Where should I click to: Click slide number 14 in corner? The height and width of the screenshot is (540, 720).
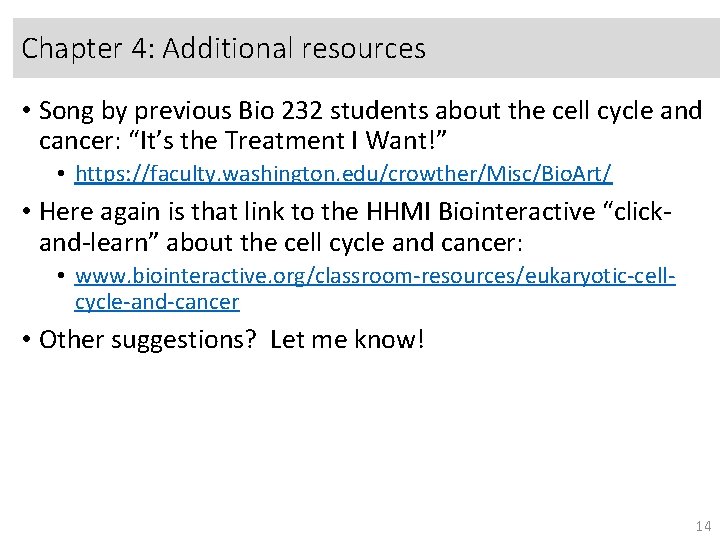[x=700, y=526]
